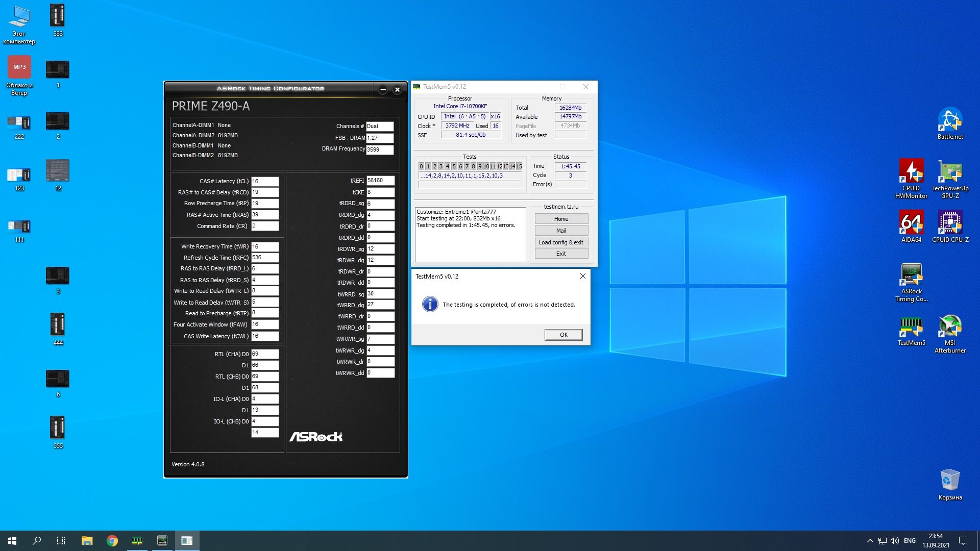Image resolution: width=980 pixels, height=551 pixels.
Task: Open the File Explorer taskbar icon
Action: (87, 541)
